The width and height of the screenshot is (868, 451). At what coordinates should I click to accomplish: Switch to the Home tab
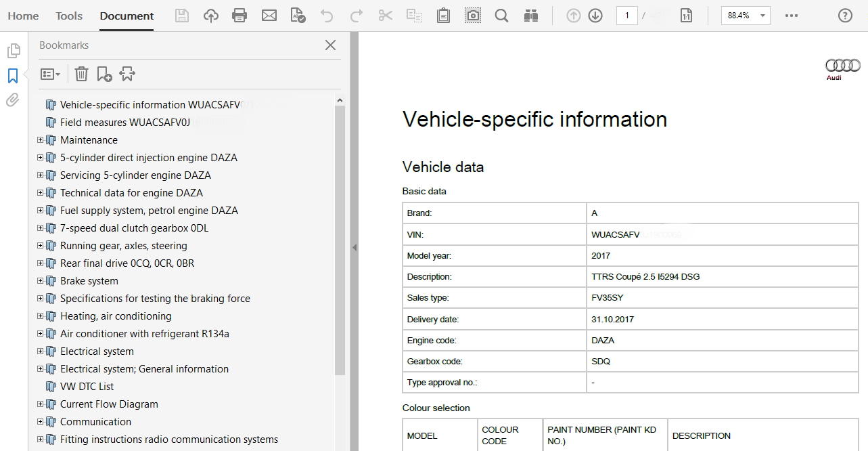coord(23,16)
